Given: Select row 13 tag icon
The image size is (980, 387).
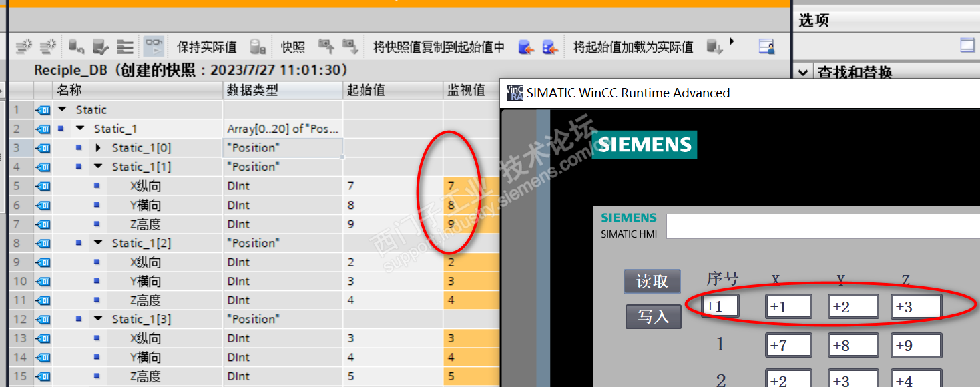Looking at the screenshot, I should tap(43, 338).
